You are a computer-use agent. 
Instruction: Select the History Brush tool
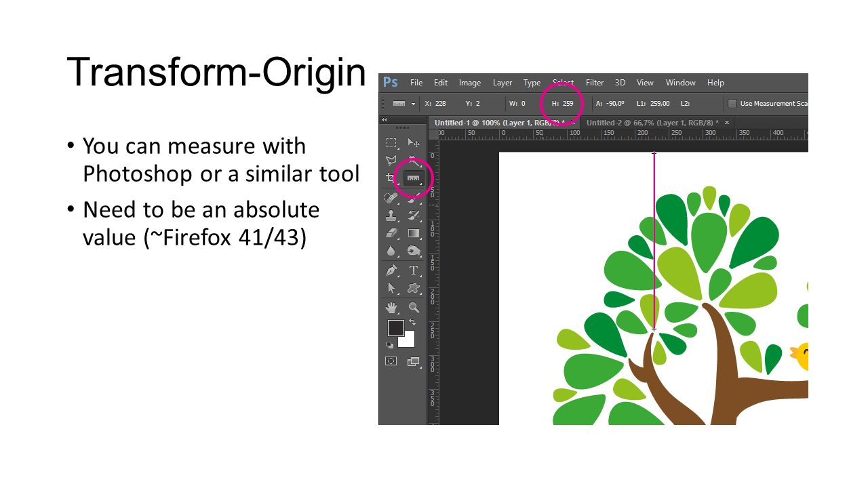tap(414, 216)
